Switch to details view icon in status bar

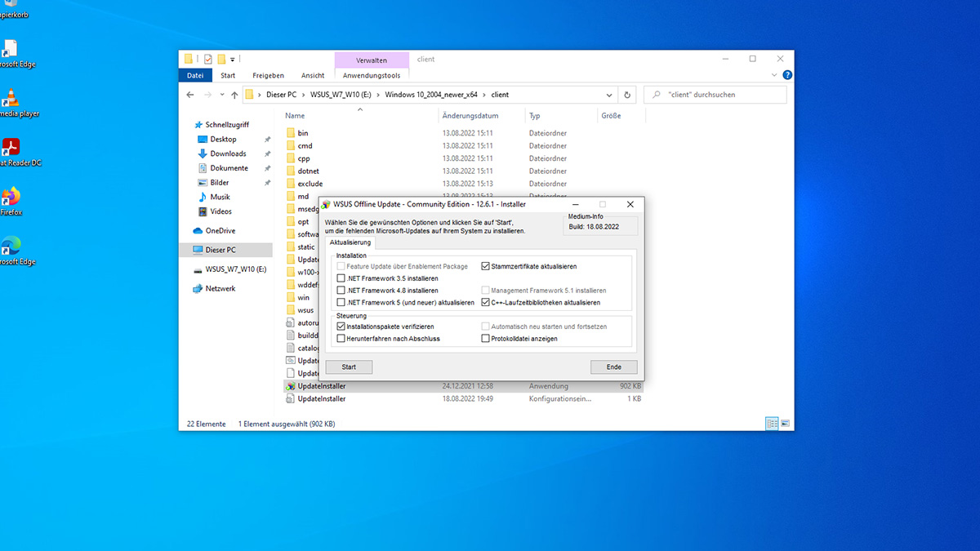[772, 424]
